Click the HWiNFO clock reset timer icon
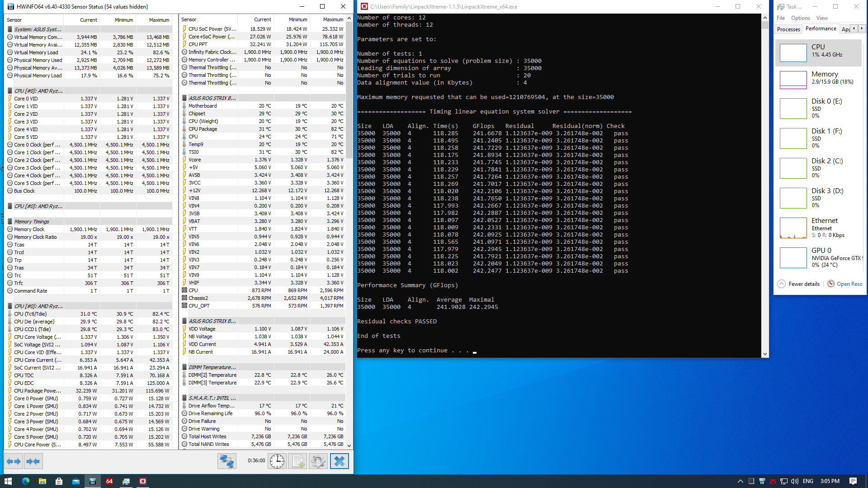Screen dimensions: 868x488 277,461
